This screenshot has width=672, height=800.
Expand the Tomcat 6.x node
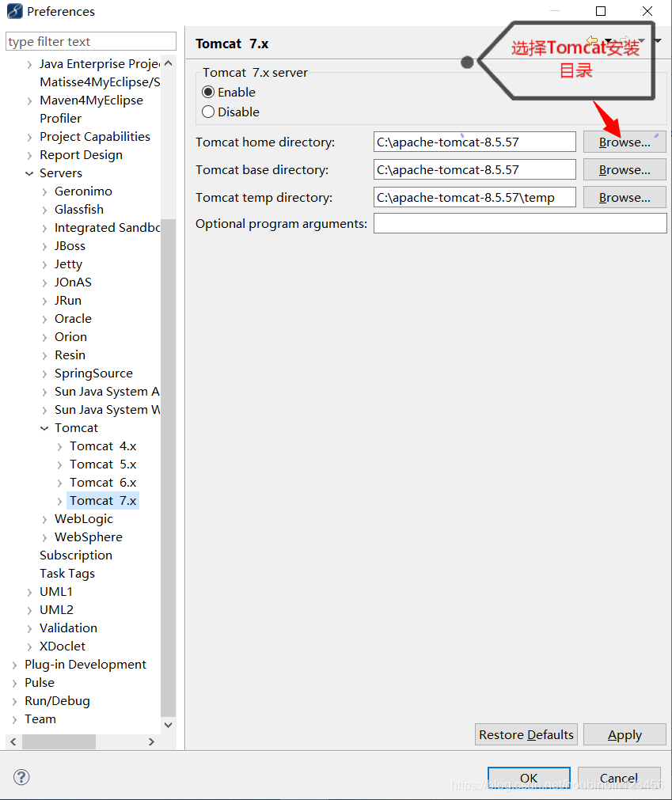[x=59, y=483]
